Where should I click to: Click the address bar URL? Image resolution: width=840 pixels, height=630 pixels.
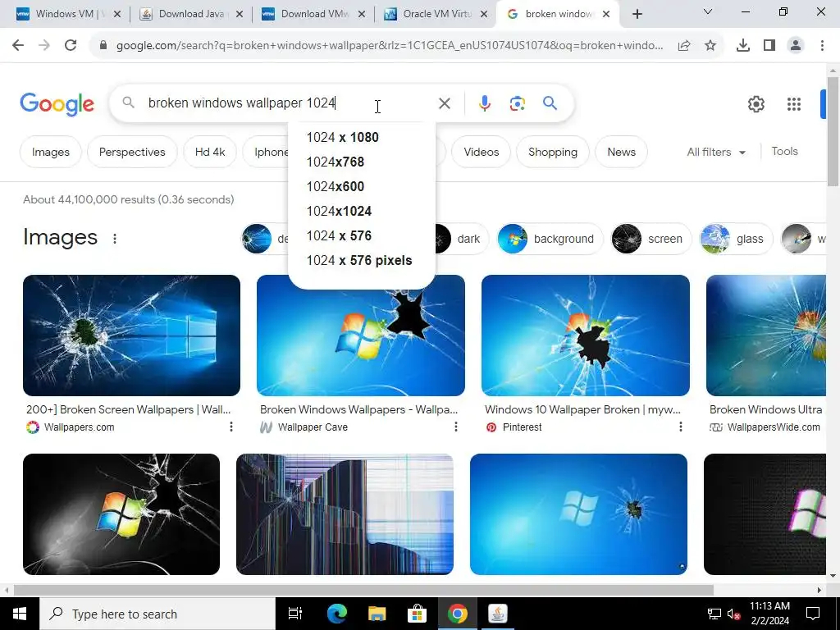coord(390,46)
